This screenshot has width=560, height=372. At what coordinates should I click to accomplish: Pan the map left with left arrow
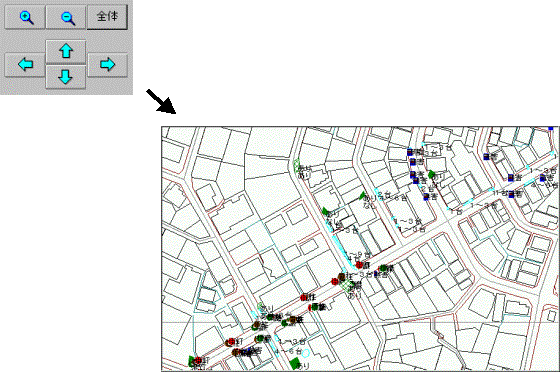25,65
